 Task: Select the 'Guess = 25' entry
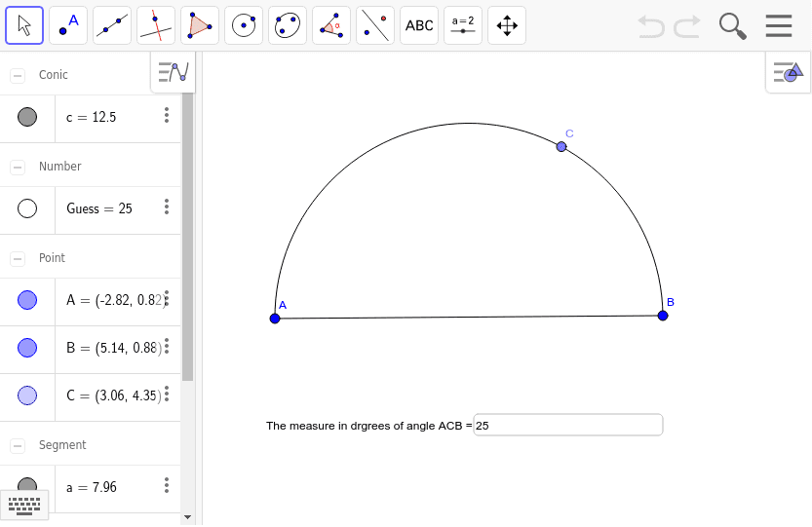tap(99, 208)
